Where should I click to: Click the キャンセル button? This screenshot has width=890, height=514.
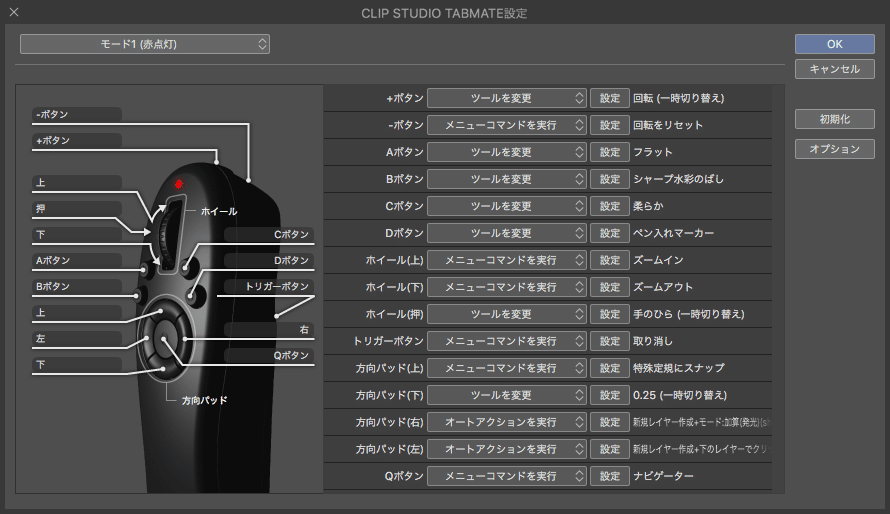834,69
